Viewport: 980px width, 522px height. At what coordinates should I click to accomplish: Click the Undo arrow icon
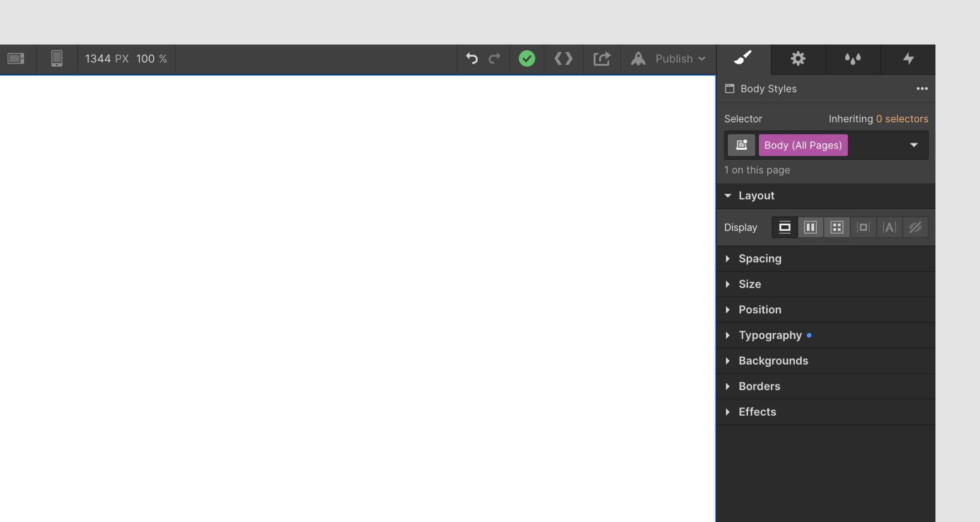[471, 58]
